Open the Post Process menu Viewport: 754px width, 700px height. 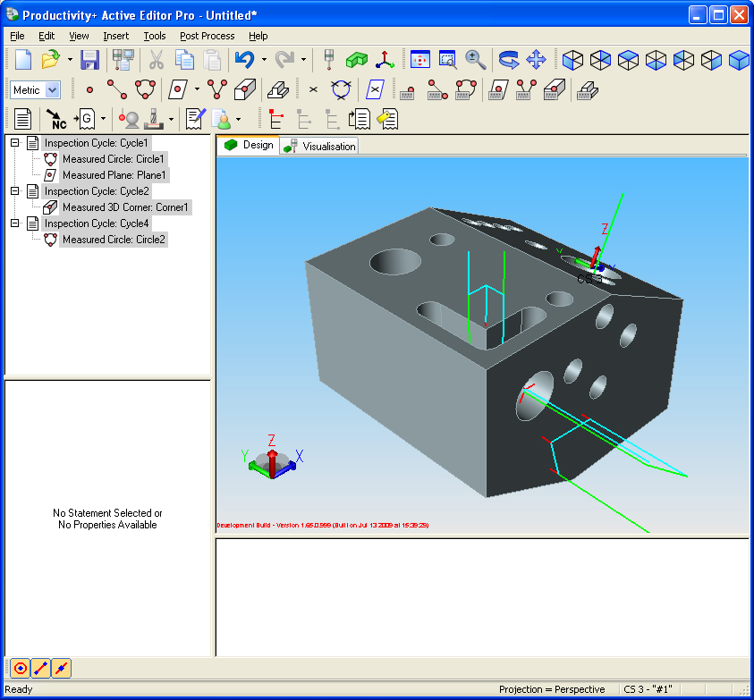click(x=207, y=36)
